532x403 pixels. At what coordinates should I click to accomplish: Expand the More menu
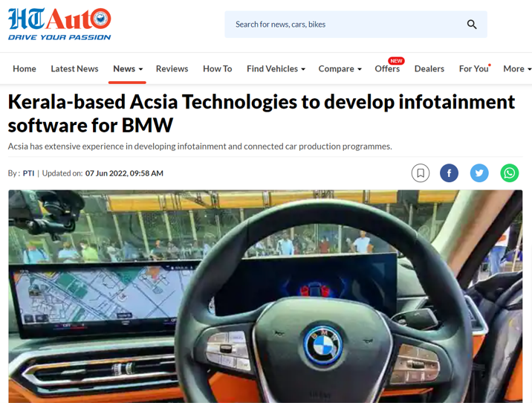(517, 69)
